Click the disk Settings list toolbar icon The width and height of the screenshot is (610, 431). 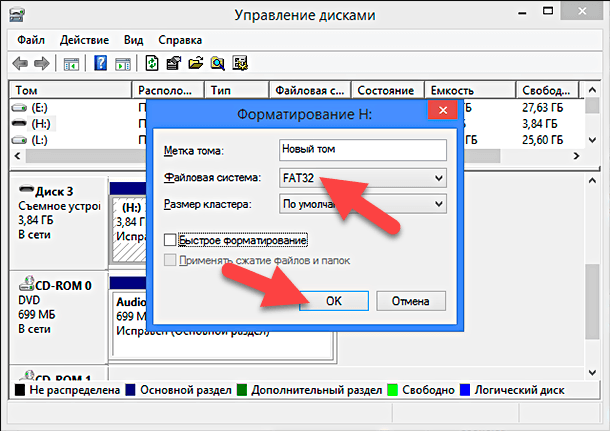click(x=240, y=63)
